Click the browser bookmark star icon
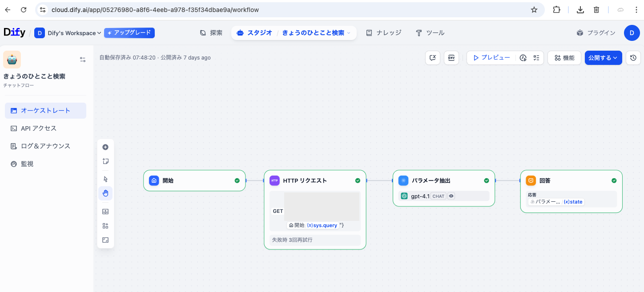Screen dimensions: 644x292 click(x=534, y=10)
